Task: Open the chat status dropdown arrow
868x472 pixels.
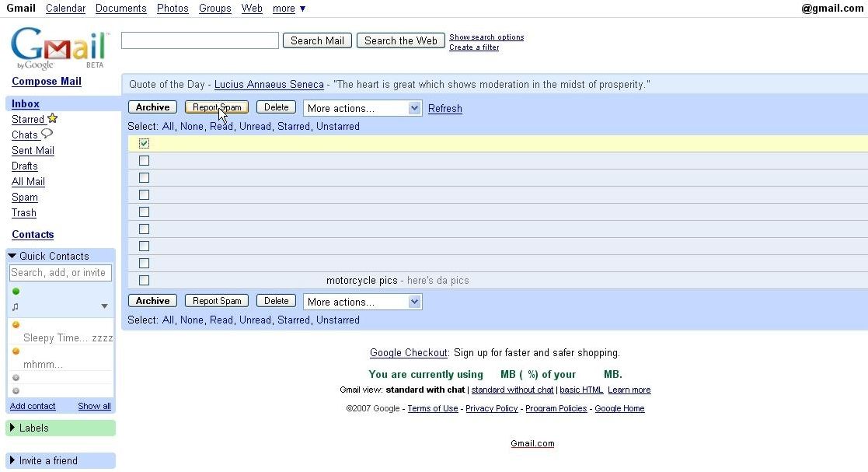Action: click(104, 307)
